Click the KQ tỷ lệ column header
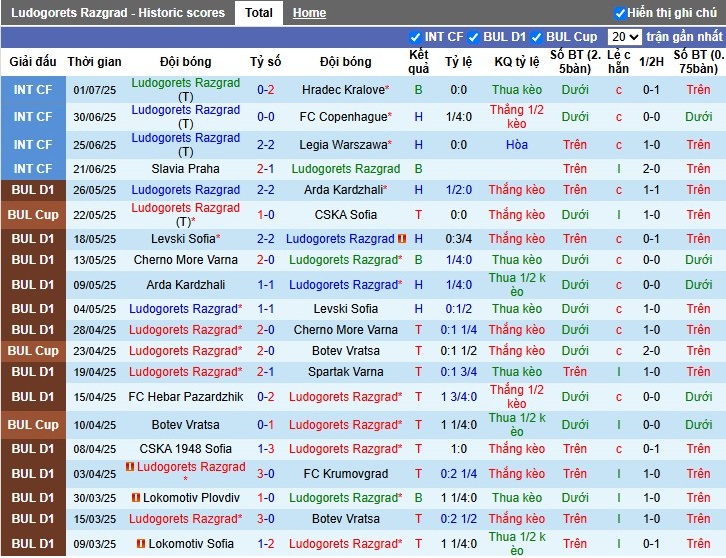This screenshot has height=558, width=726. (517, 62)
